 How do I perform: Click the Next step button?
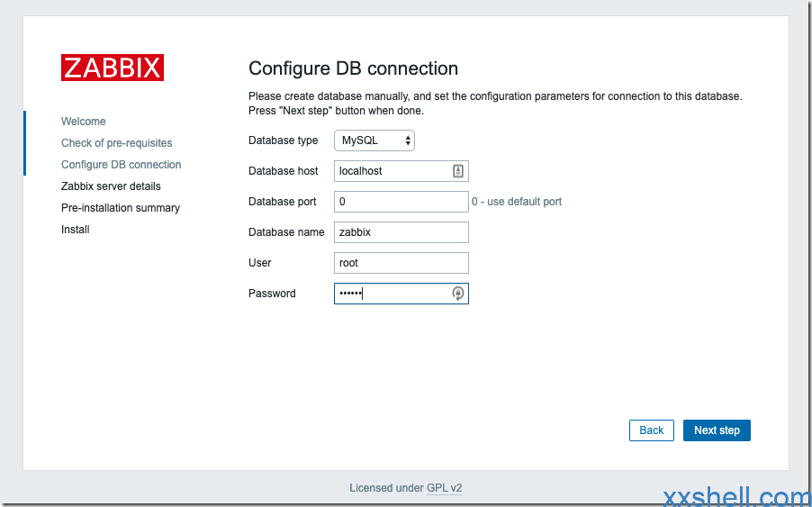pos(717,430)
